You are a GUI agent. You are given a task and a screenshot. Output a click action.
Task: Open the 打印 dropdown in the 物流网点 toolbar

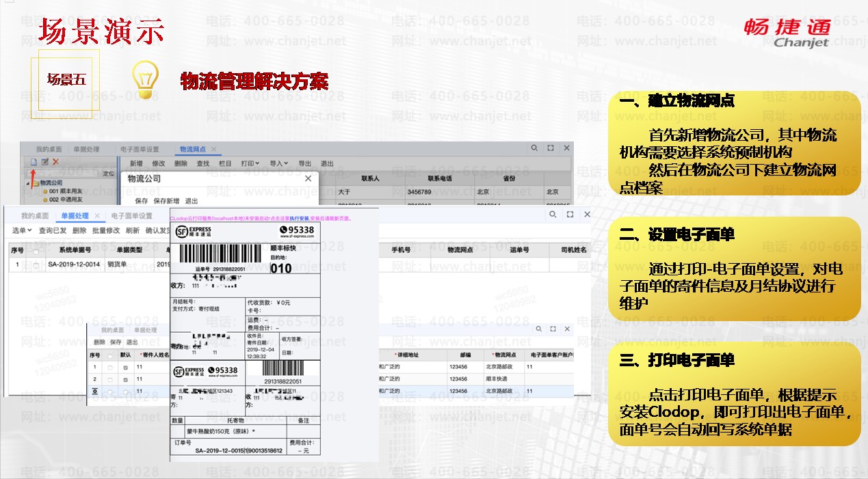(x=250, y=163)
